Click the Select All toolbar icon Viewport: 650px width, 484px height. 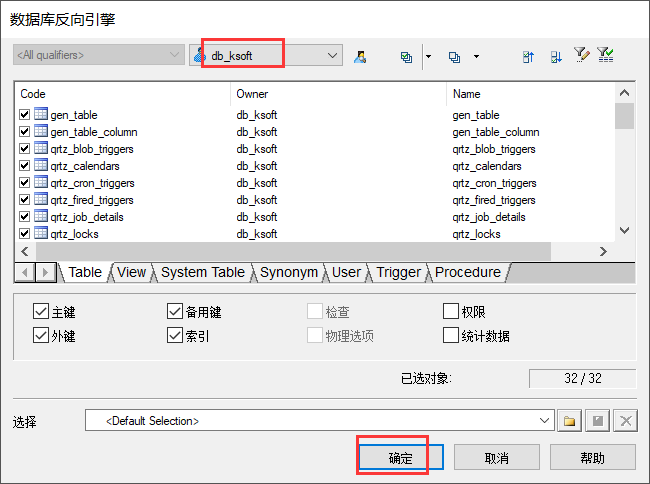coord(406,57)
